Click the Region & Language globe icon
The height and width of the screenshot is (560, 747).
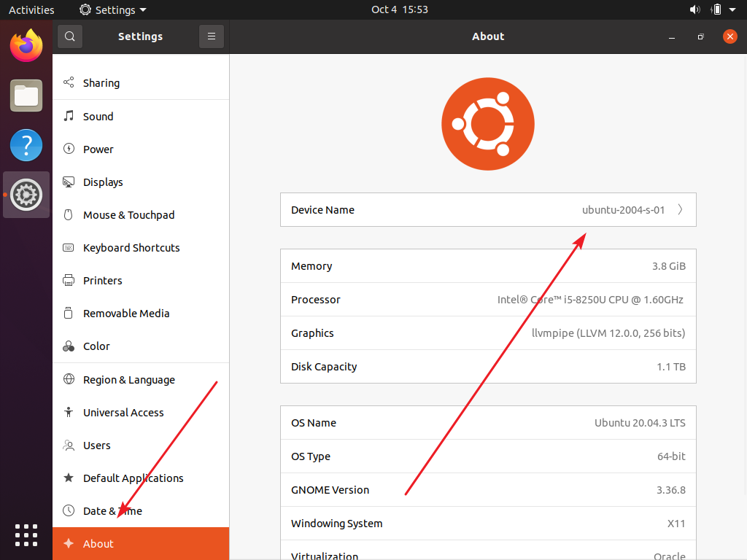(x=69, y=379)
